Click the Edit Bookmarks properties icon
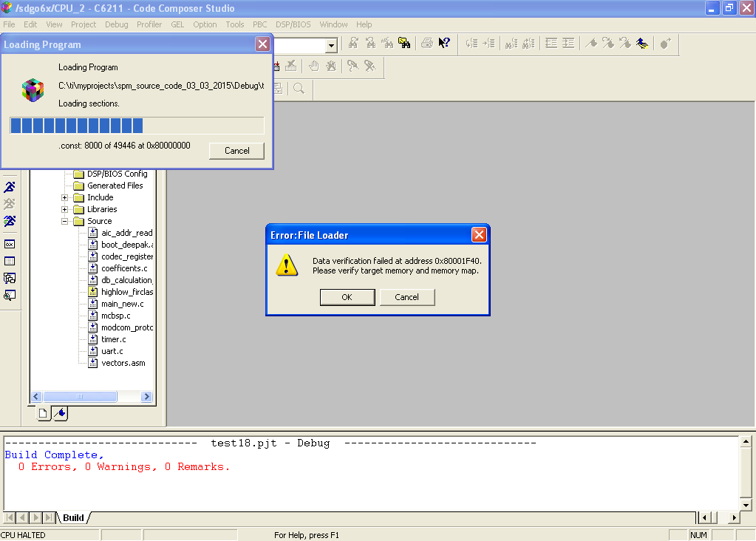Screen dimensions: 756x541 click(641, 44)
